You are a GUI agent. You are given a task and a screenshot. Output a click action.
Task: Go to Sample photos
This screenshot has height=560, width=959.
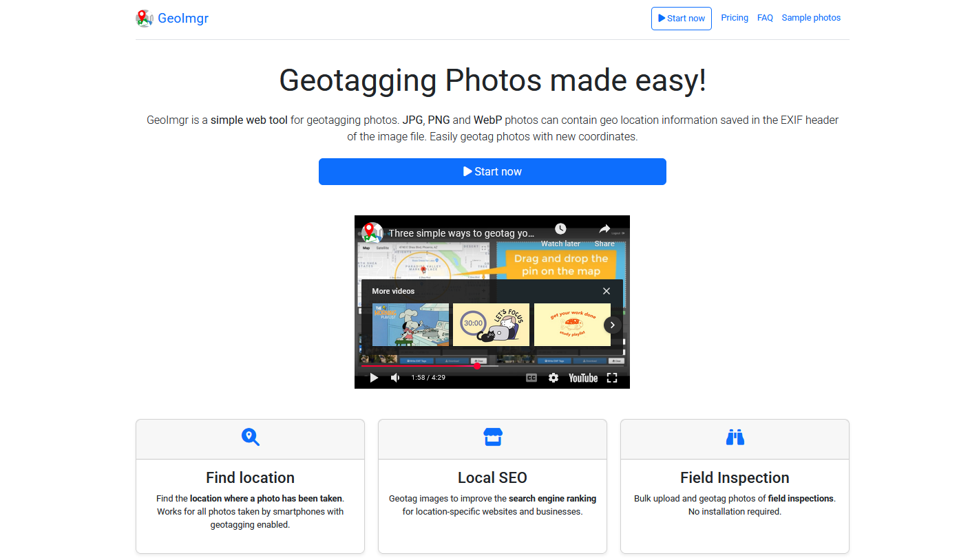(810, 18)
